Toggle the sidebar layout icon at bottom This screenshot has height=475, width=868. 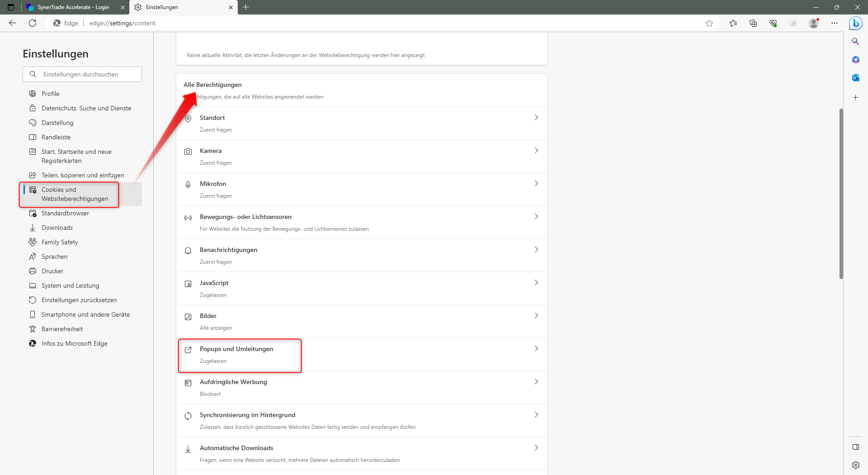(x=855, y=447)
